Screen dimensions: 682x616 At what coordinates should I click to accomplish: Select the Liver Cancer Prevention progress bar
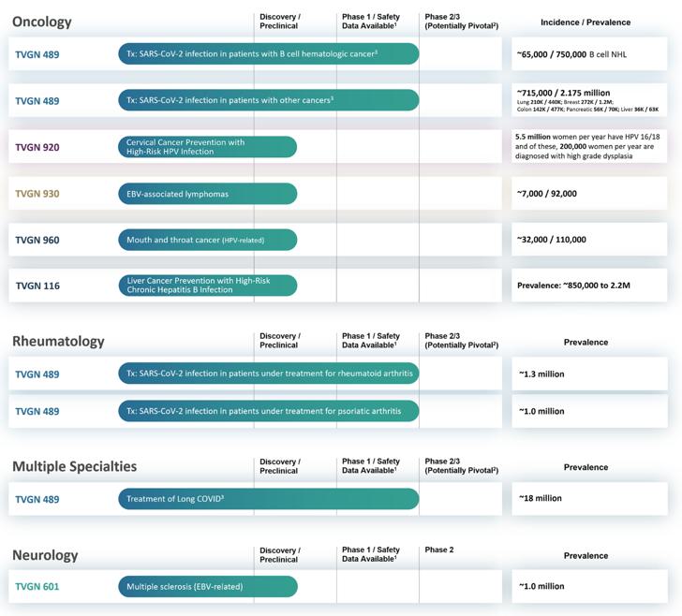click(207, 286)
